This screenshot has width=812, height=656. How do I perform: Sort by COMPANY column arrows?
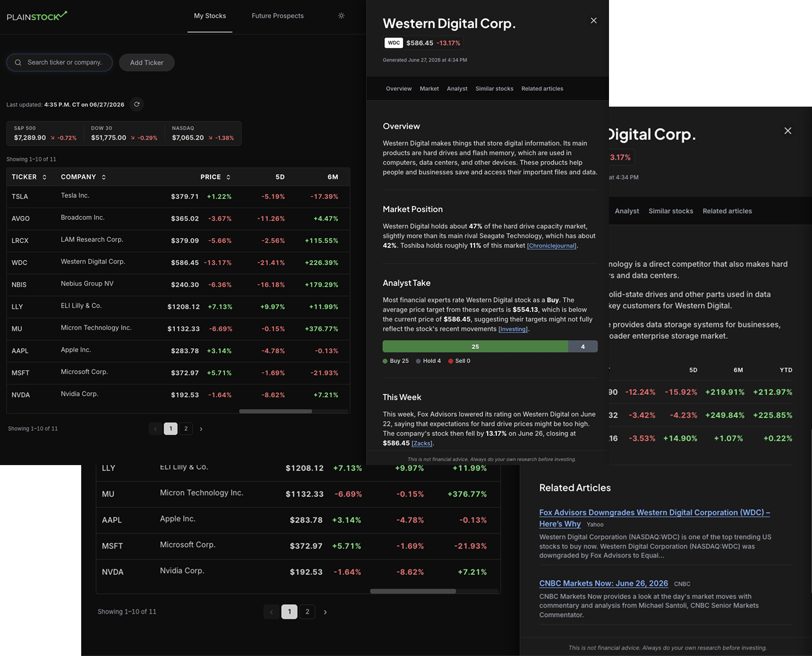click(x=104, y=177)
